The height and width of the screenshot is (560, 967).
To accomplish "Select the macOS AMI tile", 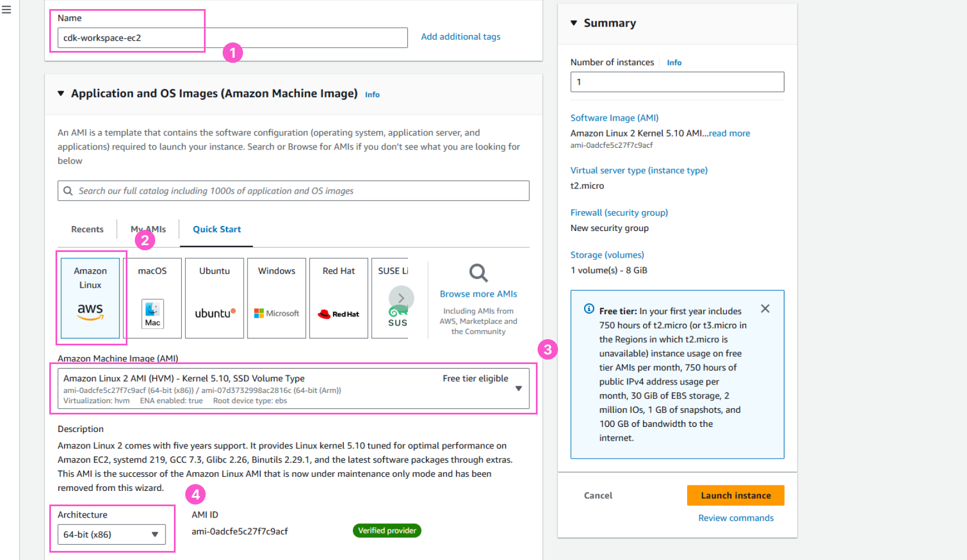I will [152, 298].
